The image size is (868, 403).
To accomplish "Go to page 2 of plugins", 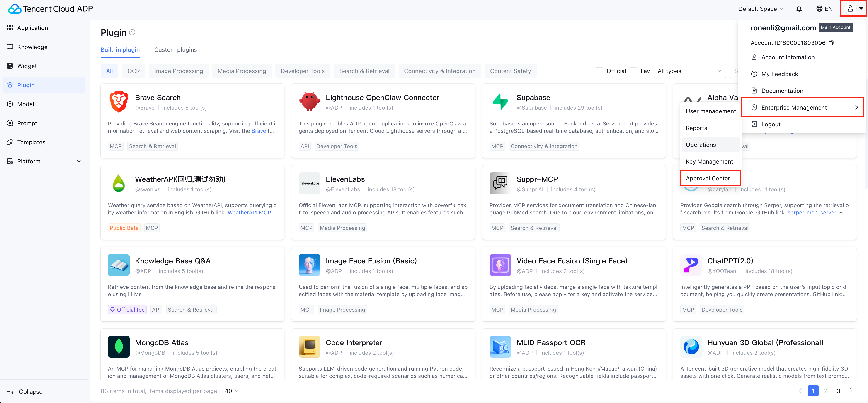I will pos(826,391).
